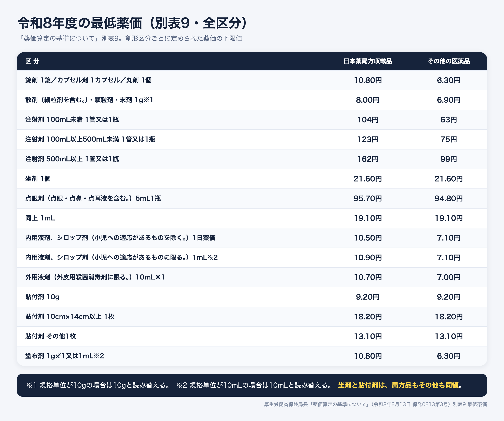Click the 8.00円 value in 散剤 row
This screenshot has height=421, width=504.
(x=368, y=100)
